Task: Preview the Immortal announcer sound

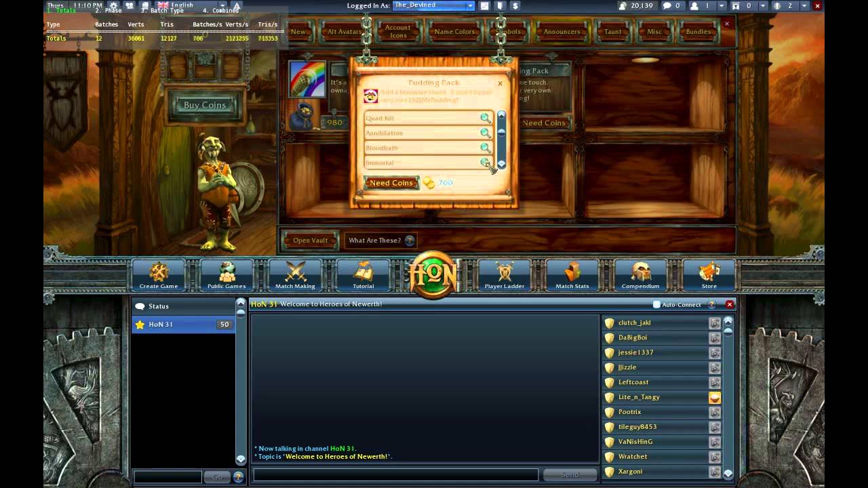Action: tap(485, 163)
